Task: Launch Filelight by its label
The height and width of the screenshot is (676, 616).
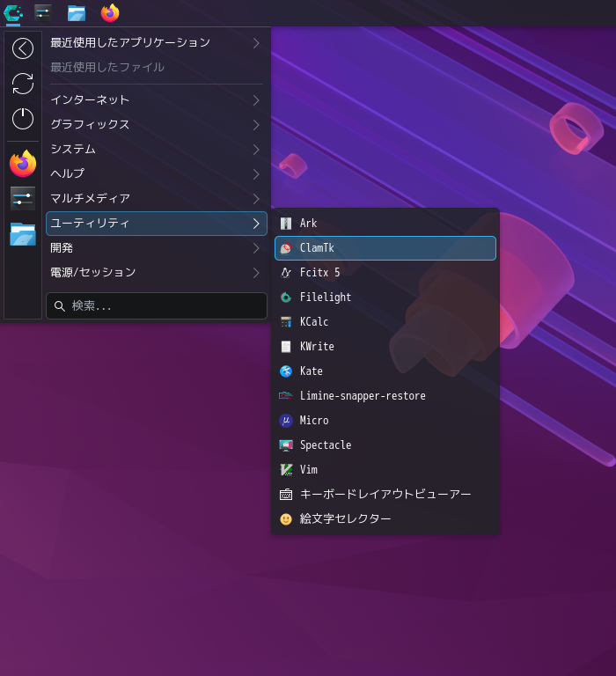Action: point(326,297)
